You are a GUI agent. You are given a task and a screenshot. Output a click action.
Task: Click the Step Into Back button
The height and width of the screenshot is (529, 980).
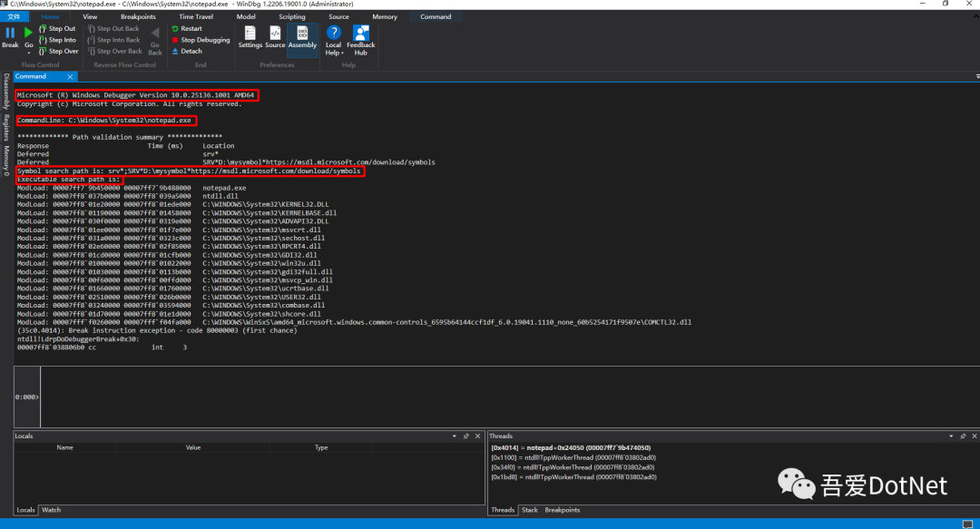(x=113, y=40)
